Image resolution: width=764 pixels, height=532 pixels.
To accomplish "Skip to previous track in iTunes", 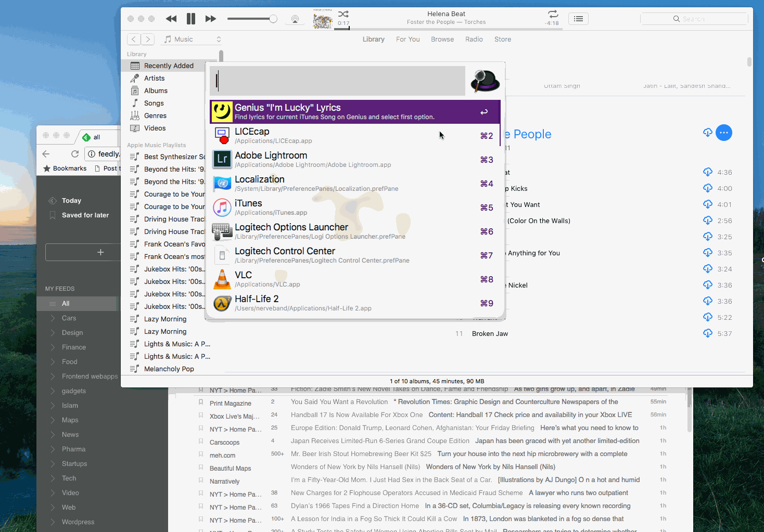I will click(x=171, y=19).
